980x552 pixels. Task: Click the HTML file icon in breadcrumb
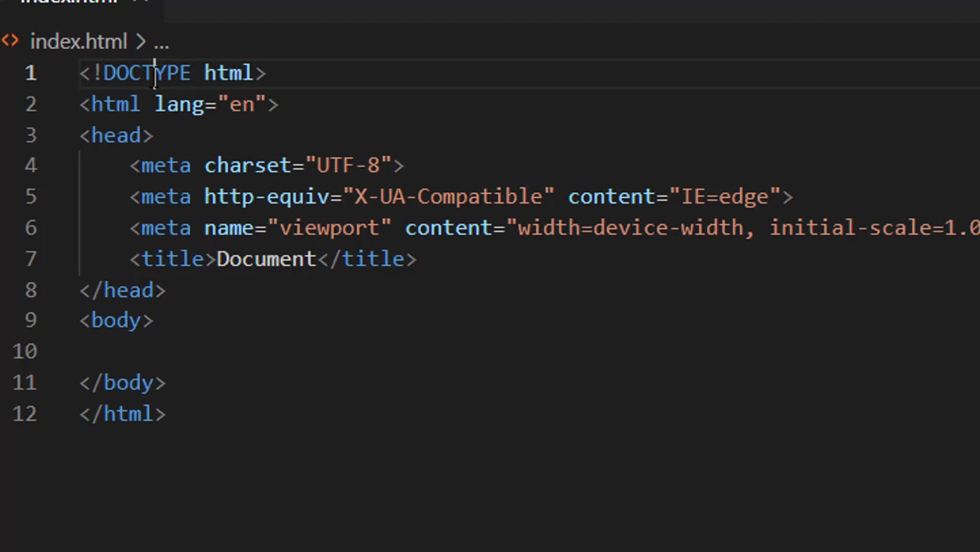tap(10, 41)
